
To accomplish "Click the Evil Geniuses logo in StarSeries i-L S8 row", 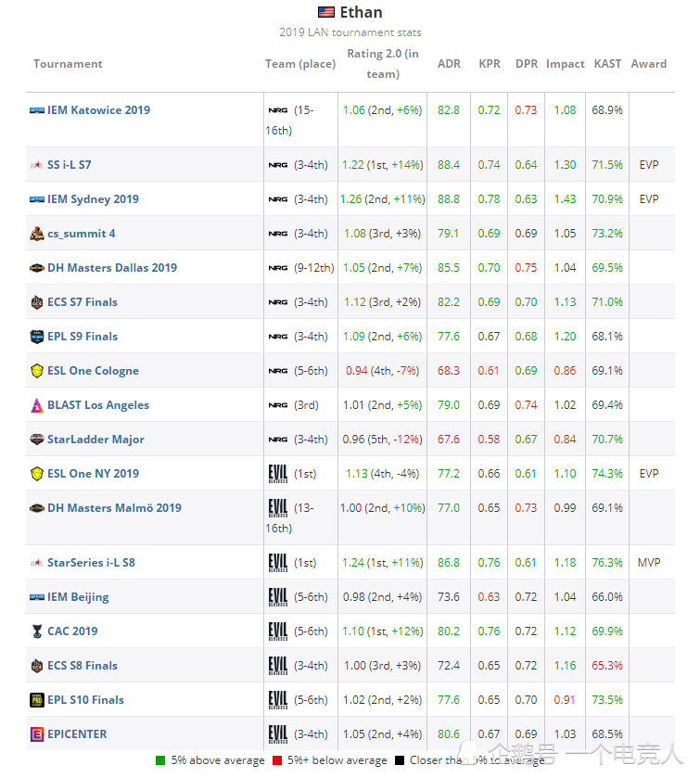I will point(278,563).
